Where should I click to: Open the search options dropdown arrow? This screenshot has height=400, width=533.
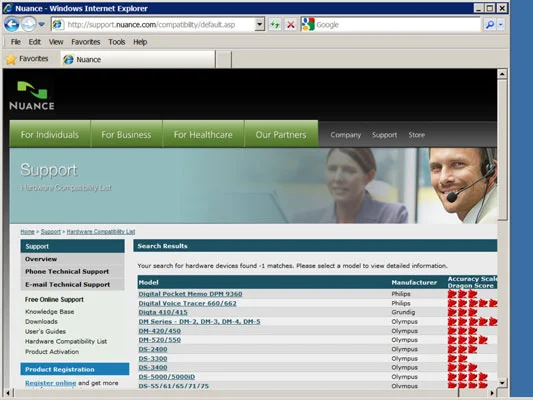pyautogui.click(x=501, y=24)
